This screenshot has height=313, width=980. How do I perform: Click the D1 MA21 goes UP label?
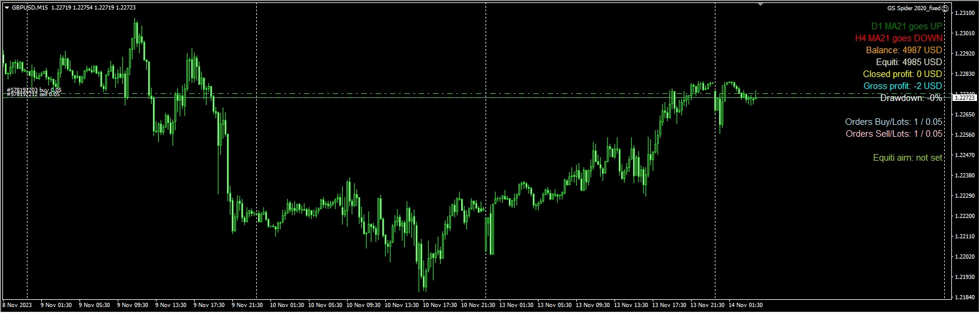click(907, 26)
